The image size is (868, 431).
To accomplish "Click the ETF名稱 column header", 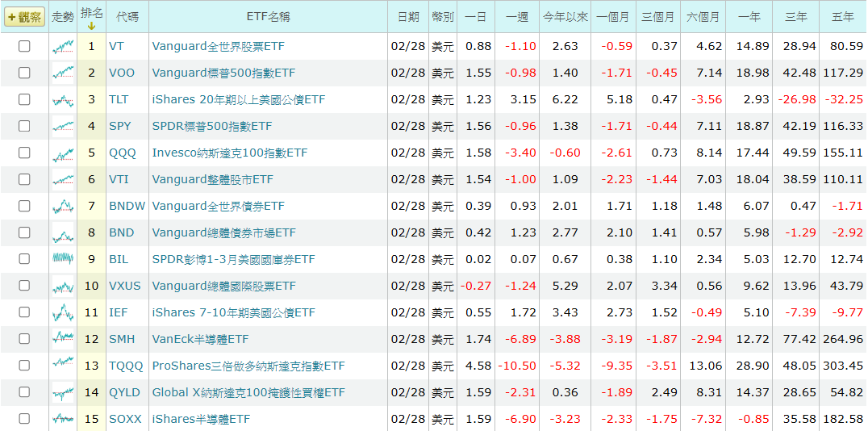I will pos(268,17).
